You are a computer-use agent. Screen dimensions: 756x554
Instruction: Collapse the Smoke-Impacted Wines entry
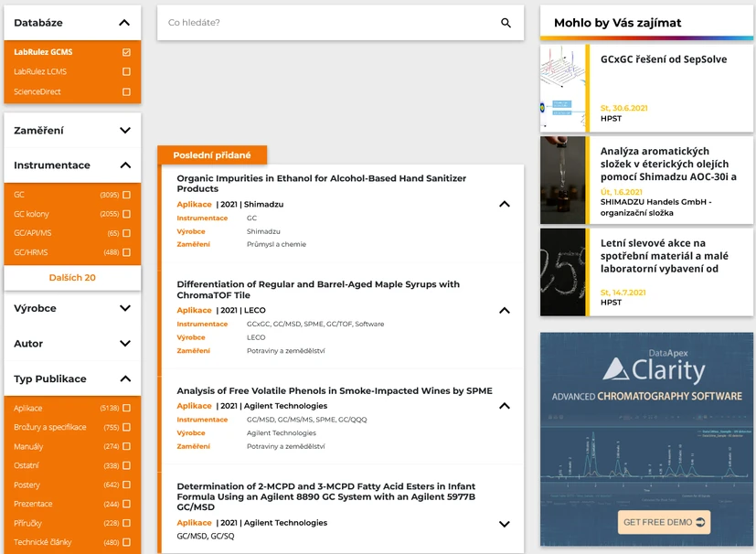[x=504, y=406]
